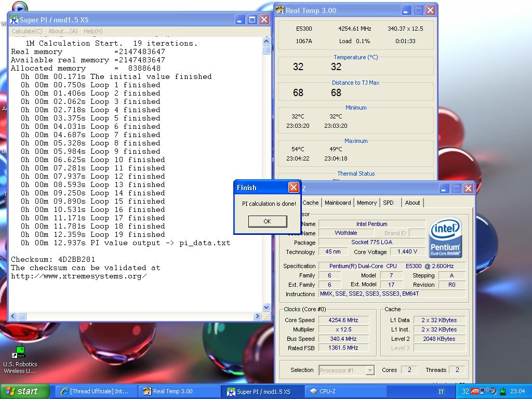
Task: Click OK in the Finish dialog
Action: click(268, 221)
